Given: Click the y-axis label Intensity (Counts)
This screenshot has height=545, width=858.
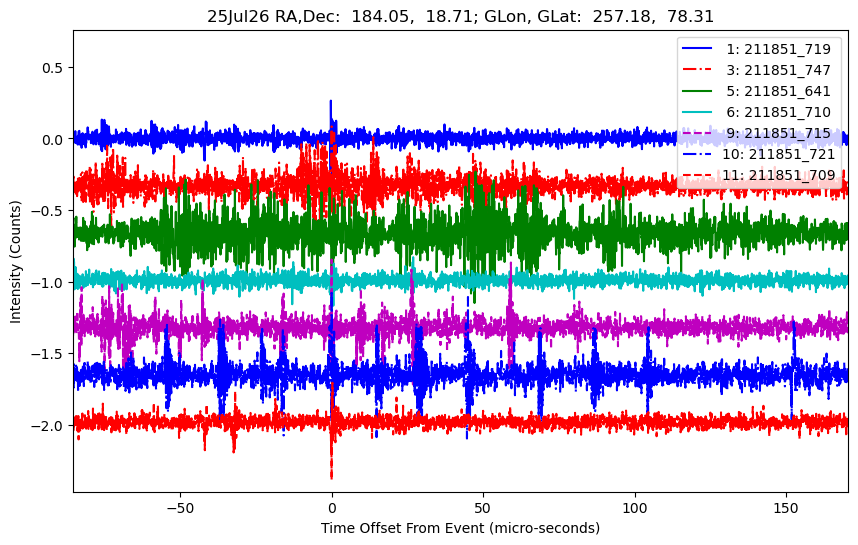Looking at the screenshot, I should click(x=16, y=260).
